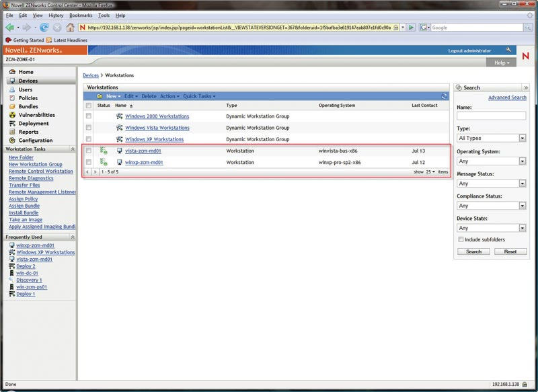Open the File menu
Image resolution: width=538 pixels, height=392 pixels.
pos(9,15)
